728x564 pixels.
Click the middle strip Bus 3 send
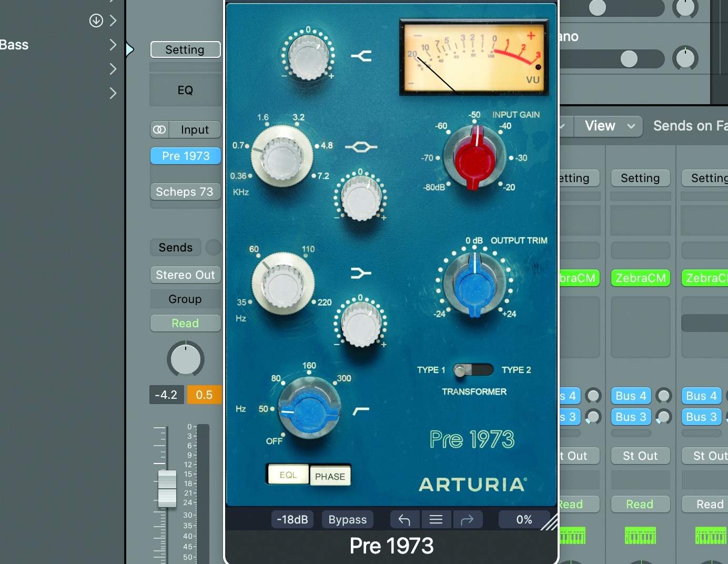click(x=631, y=417)
